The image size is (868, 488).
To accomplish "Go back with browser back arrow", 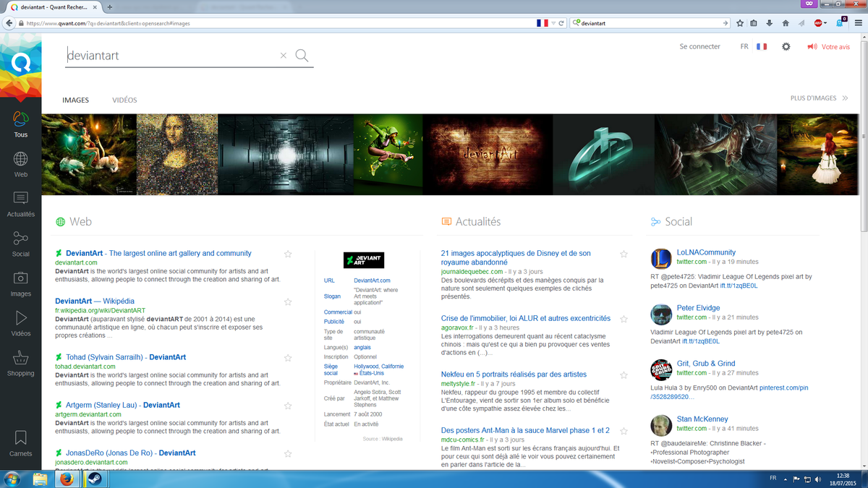I will coord(9,23).
